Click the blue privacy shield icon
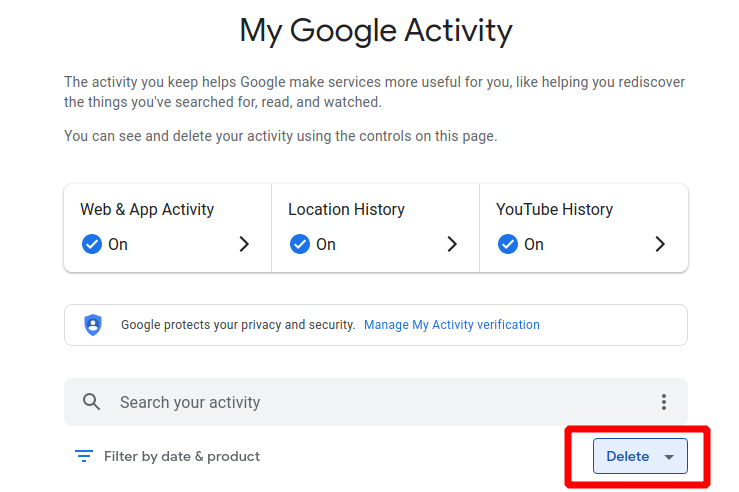Viewport: 739px width, 492px height. (93, 325)
